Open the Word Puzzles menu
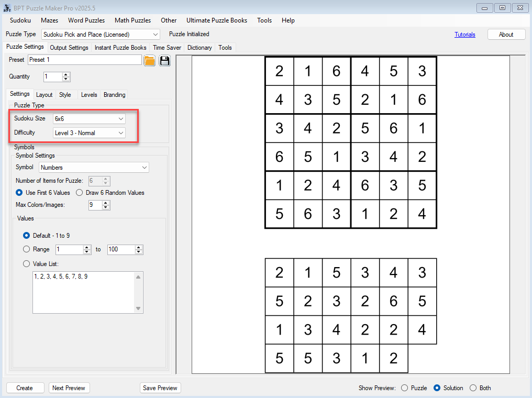 (86, 20)
